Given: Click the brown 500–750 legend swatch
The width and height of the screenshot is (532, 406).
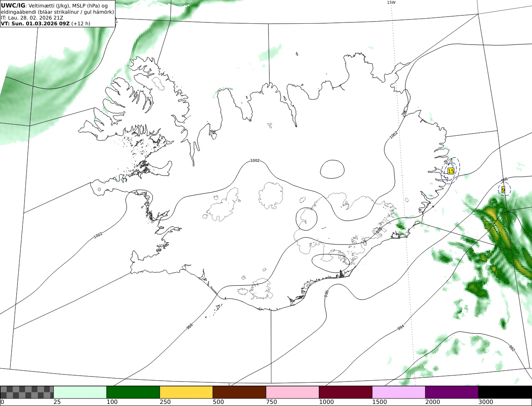Looking at the screenshot, I should click(239, 392).
